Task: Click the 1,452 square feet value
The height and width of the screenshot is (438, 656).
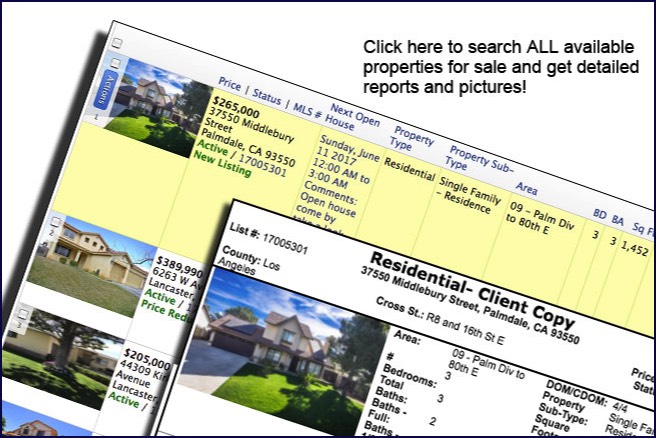Action: tap(635, 248)
